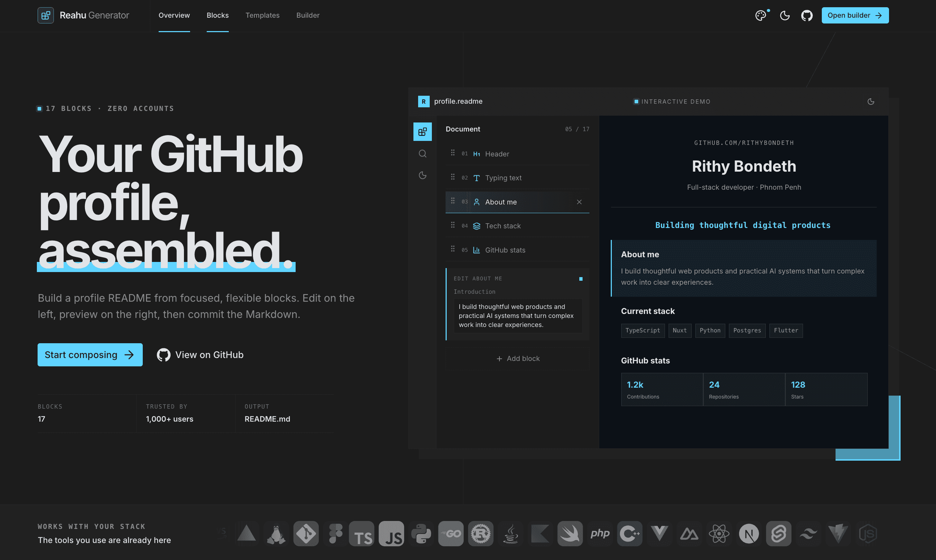Select the blocks icon in the demo sidebar

pyautogui.click(x=422, y=132)
